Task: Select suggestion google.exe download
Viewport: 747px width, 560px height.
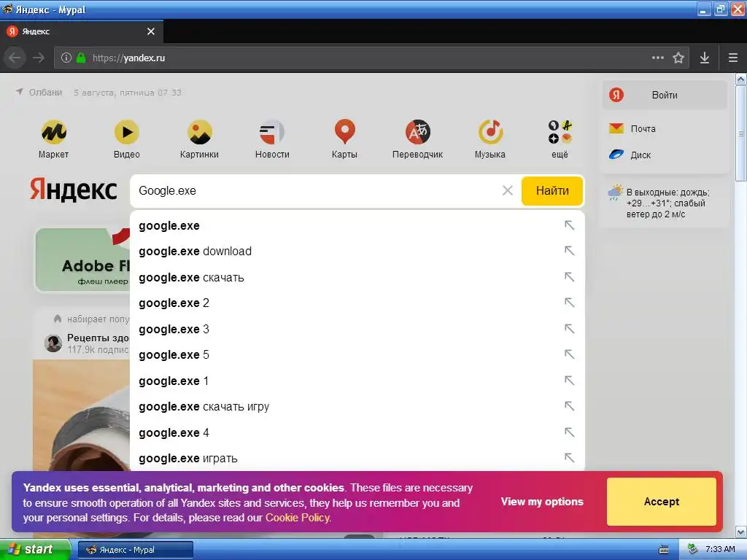Action: pos(357,252)
